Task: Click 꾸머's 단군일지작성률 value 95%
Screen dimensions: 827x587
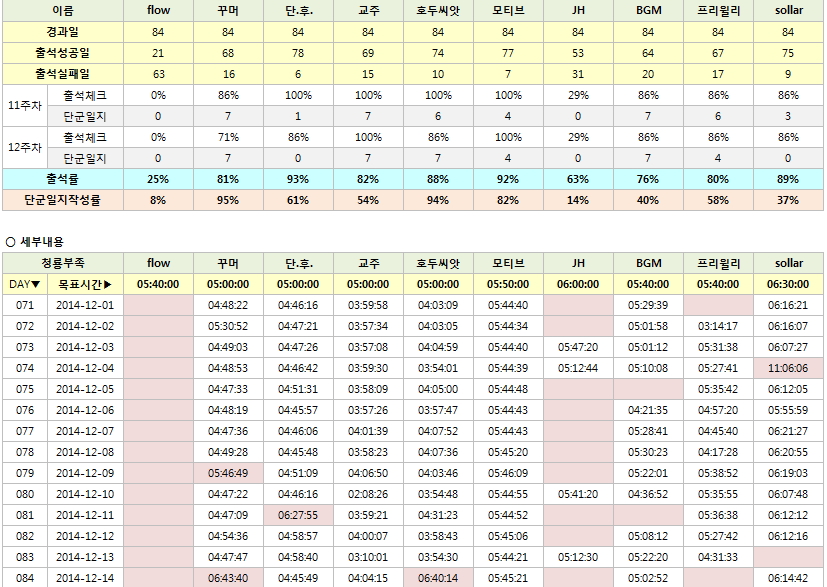Action: [x=228, y=200]
